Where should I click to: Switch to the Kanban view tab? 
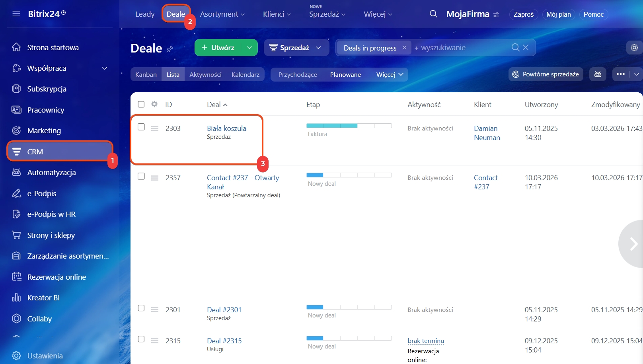coord(146,74)
